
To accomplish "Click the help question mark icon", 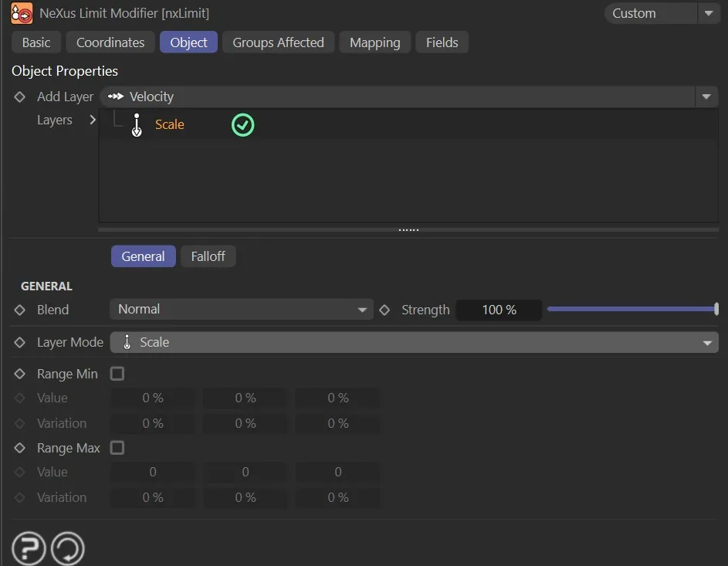I will [x=29, y=549].
